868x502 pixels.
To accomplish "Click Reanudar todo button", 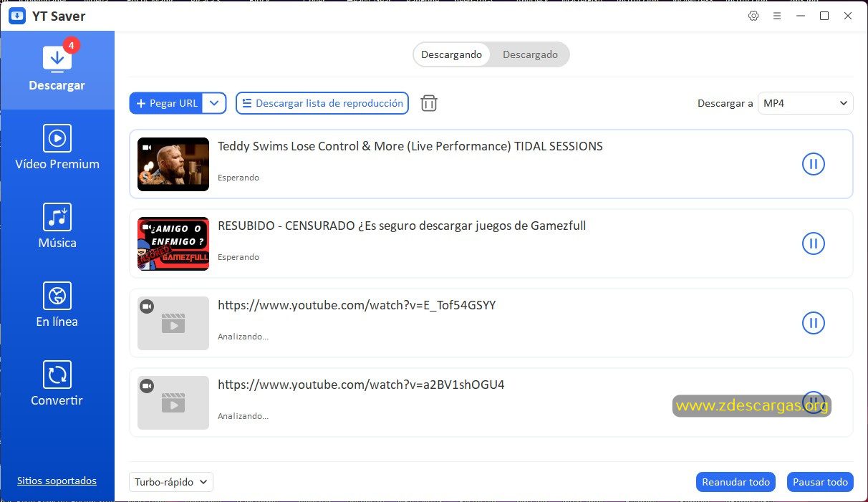I will tap(736, 482).
